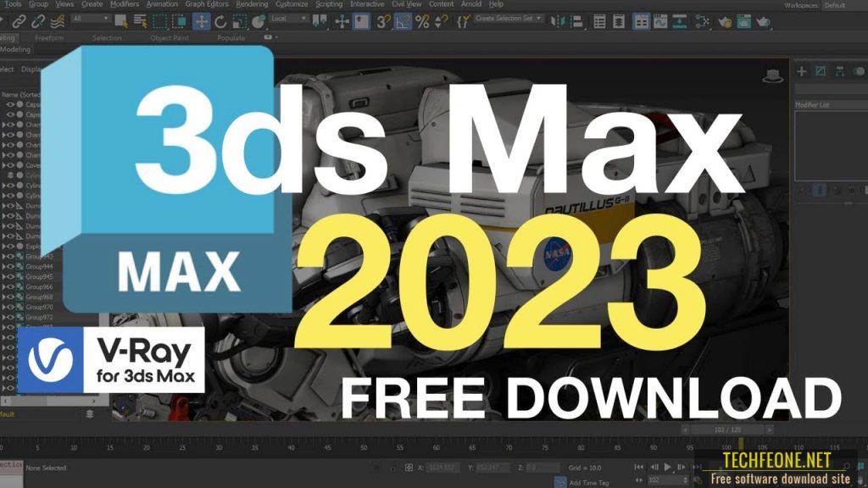Viewport: 868px width, 488px height.
Task: Open the Rendering menu
Action: coord(252,4)
